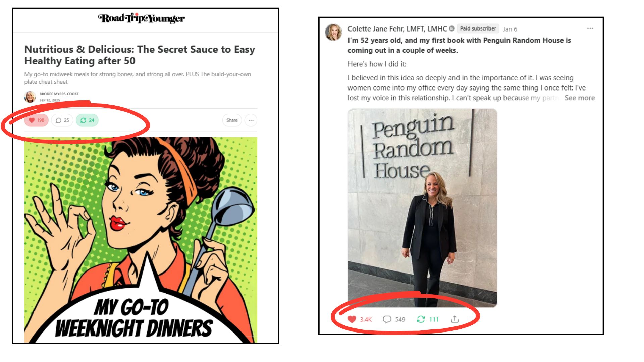Like Colette's Penguin Random House note
This screenshot has height=362, width=644.
coord(360,319)
